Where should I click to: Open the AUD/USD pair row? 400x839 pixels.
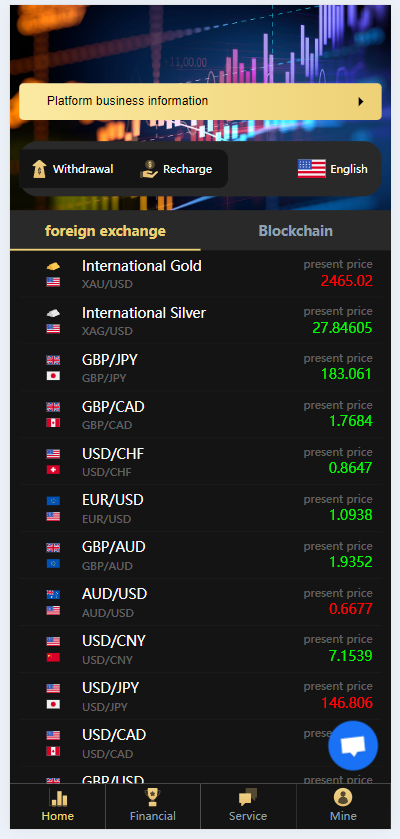pyautogui.click(x=201, y=602)
